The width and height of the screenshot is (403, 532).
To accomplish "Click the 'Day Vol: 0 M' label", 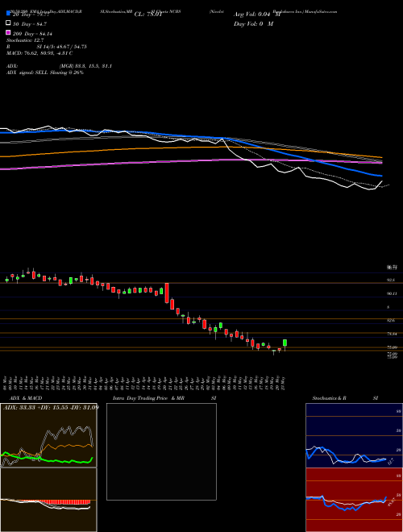I will pyautogui.click(x=253, y=23).
